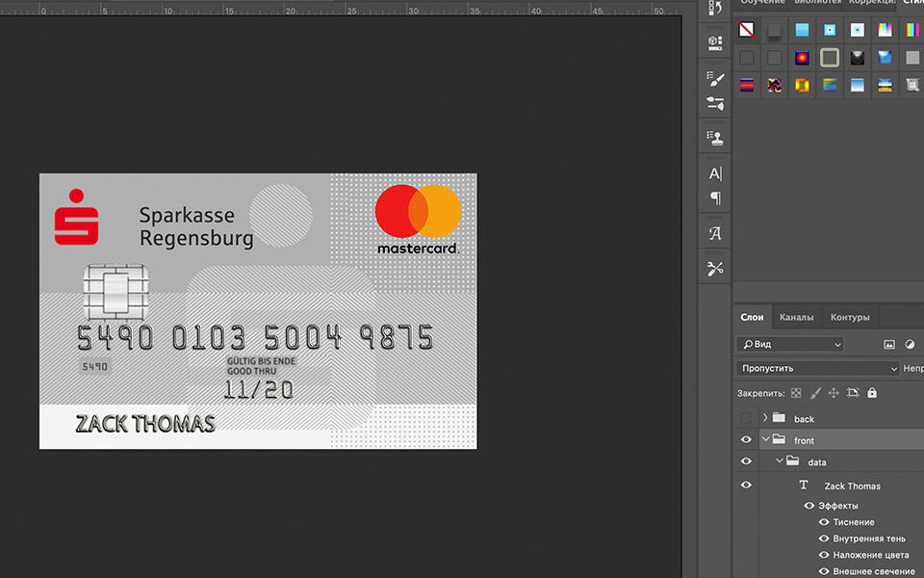The width and height of the screenshot is (924, 578).
Task: Hide the Внешнее свечение effect
Action: click(824, 571)
